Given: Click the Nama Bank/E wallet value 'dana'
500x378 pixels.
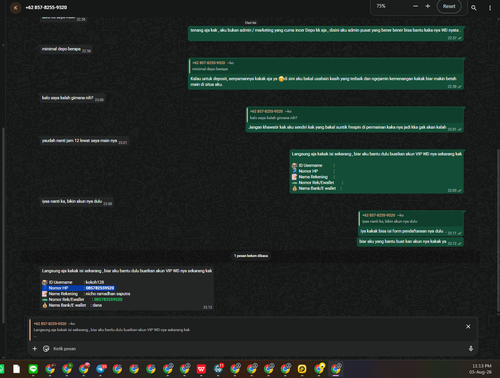Looking at the screenshot, I should 97,305.
